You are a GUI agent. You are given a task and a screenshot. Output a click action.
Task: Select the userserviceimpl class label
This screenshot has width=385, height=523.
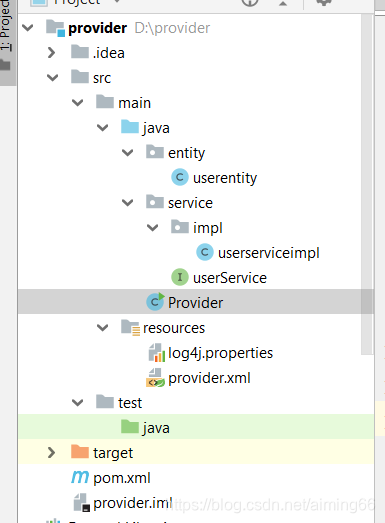pos(269,253)
